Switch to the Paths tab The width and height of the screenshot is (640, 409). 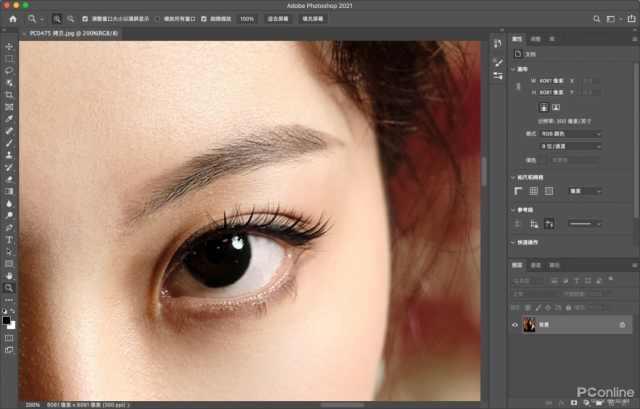click(x=554, y=265)
